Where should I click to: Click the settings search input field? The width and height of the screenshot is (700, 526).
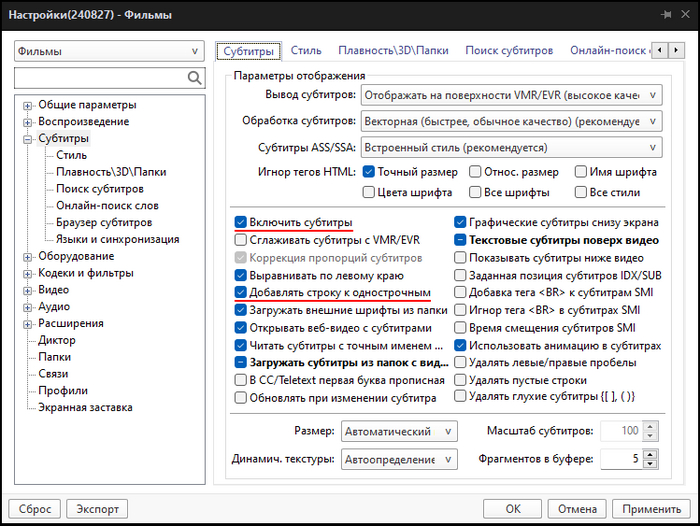click(x=98, y=78)
